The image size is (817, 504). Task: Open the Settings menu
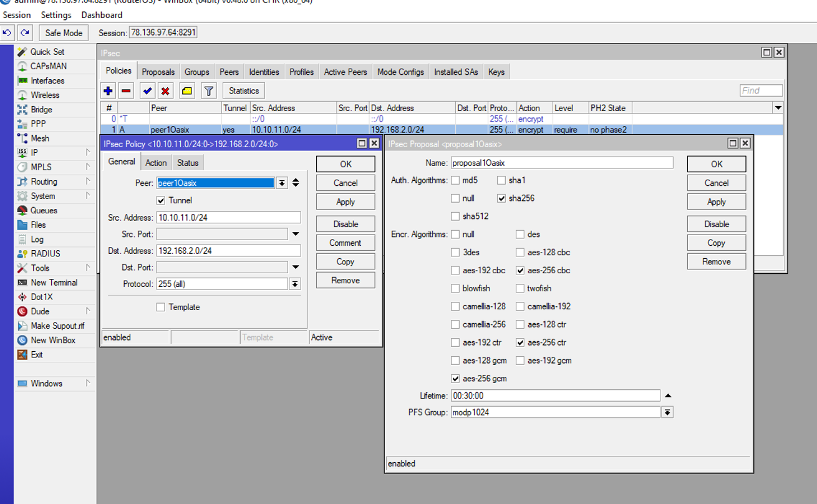(x=56, y=15)
